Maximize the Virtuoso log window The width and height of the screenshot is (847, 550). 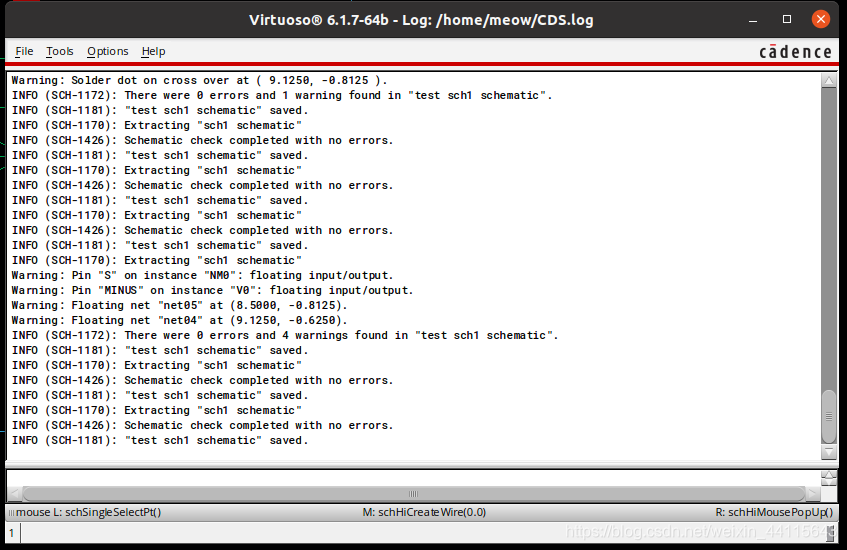[x=786, y=19]
